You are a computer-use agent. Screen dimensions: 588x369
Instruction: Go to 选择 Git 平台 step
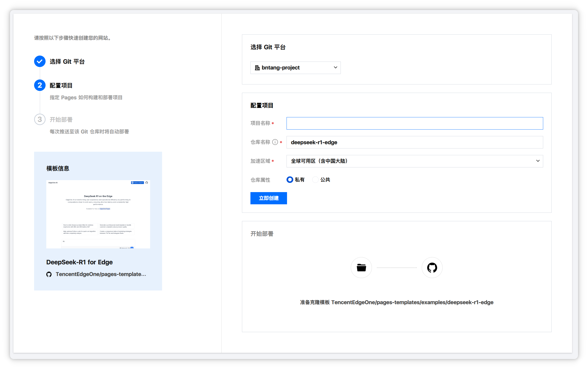click(x=67, y=62)
